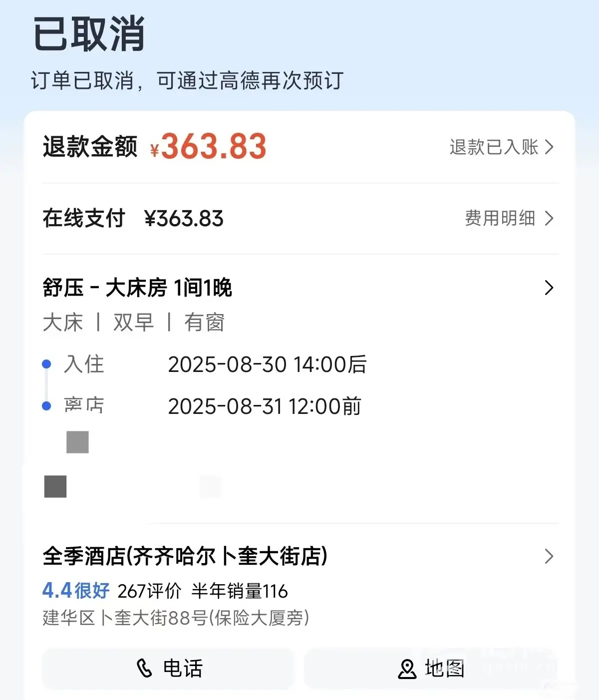Image resolution: width=599 pixels, height=700 pixels.
Task: Tap the 在线支付 ¥363.83 payment row
Action: click(x=133, y=219)
